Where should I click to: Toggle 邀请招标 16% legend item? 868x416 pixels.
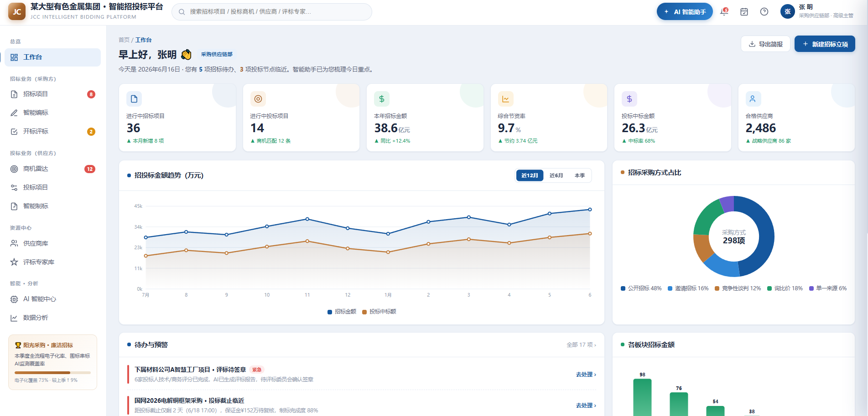click(x=688, y=288)
